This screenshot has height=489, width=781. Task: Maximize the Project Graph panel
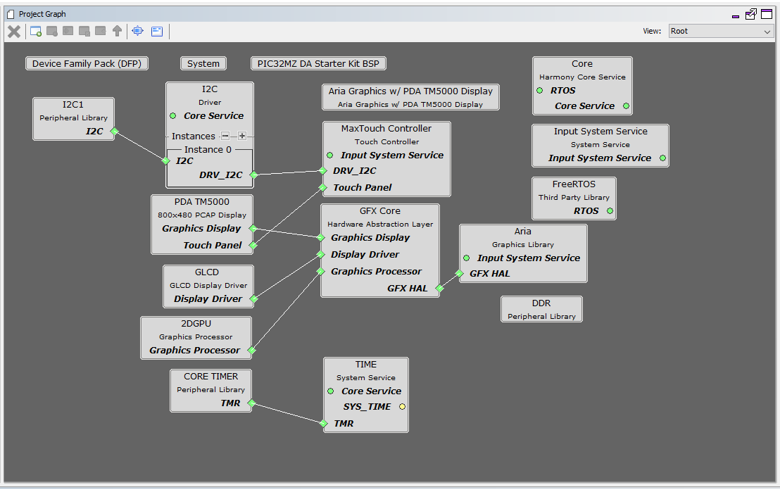tap(767, 14)
